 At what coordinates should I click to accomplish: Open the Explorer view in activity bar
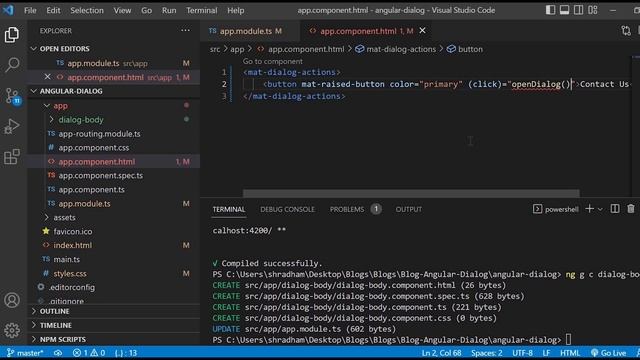point(12,35)
